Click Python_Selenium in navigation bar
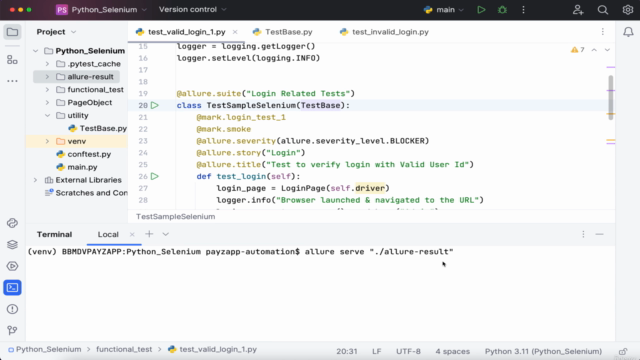The width and height of the screenshot is (640, 360). [45, 350]
